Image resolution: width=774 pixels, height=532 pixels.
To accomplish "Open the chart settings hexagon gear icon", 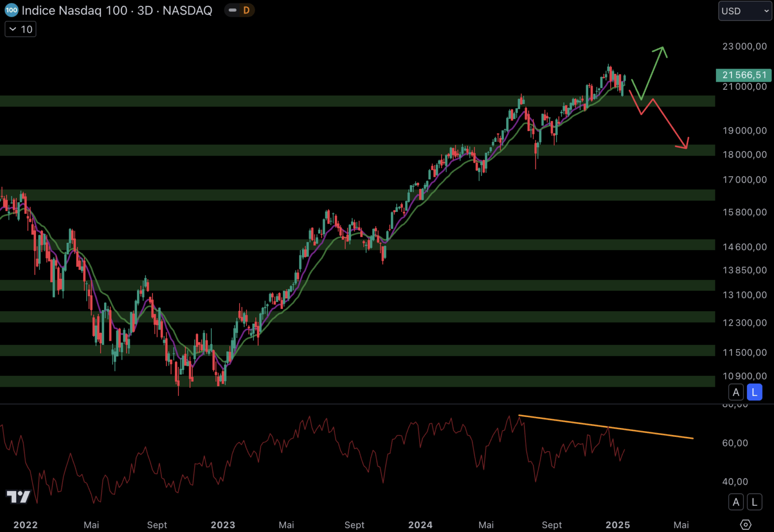I will [745, 525].
